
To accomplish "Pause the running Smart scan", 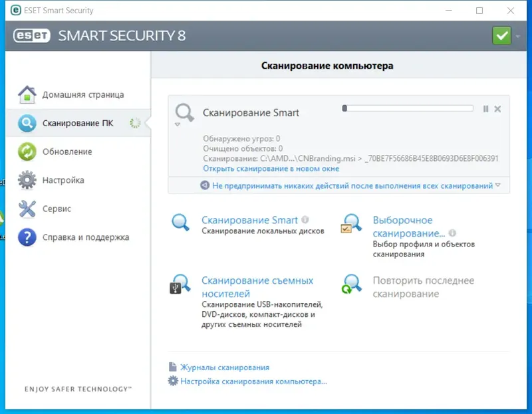I will (x=485, y=109).
